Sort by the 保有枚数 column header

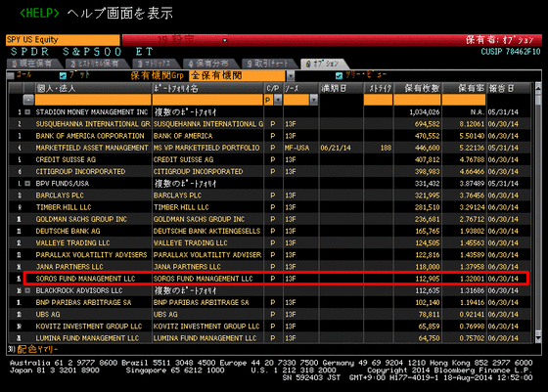pyautogui.click(x=418, y=88)
